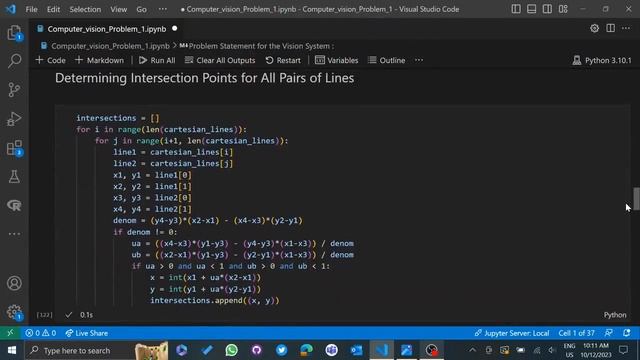The image size is (640, 360).
Task: Open the remote window indicator
Action: tap(10, 333)
